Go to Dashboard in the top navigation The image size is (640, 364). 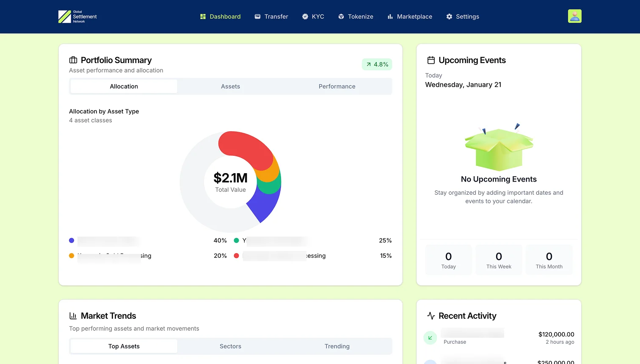click(x=220, y=17)
